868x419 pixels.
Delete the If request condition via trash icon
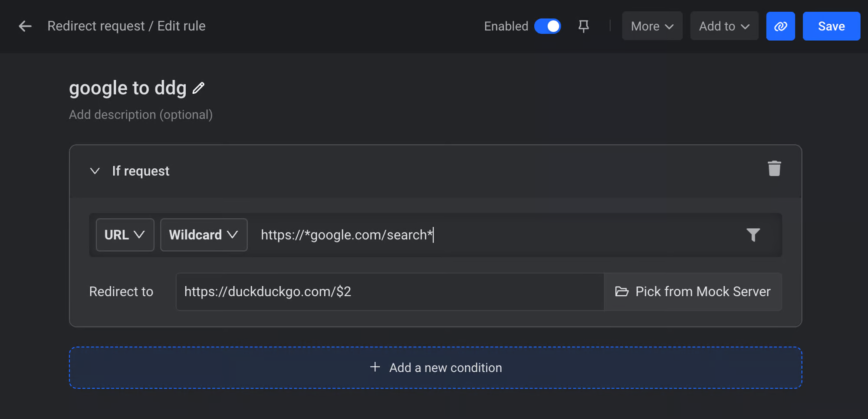point(775,169)
